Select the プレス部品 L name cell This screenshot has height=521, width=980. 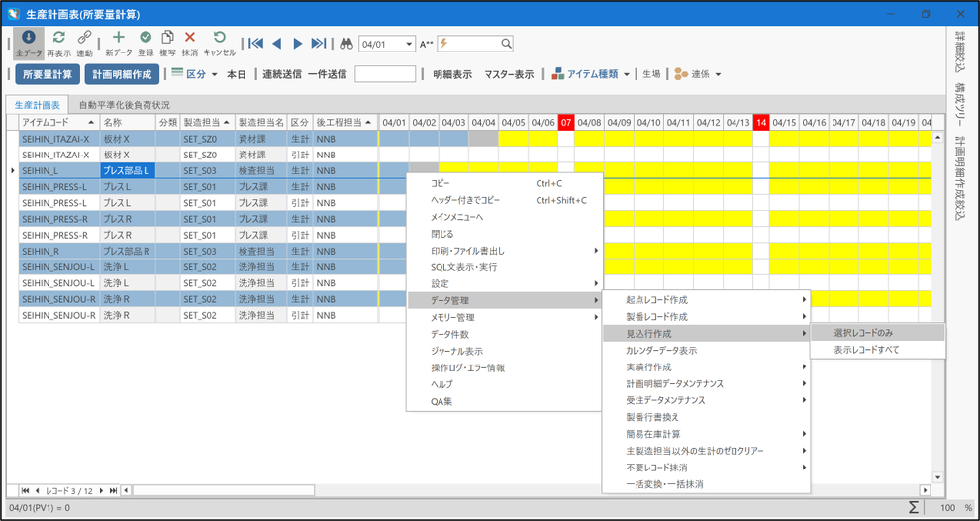[x=128, y=170]
